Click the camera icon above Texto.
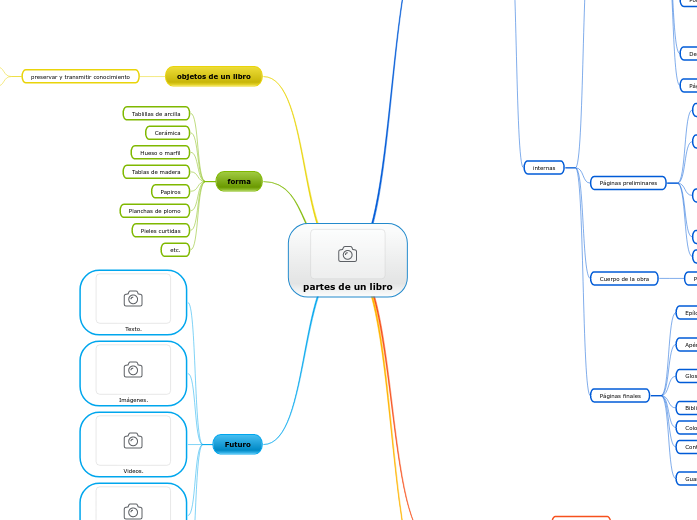This screenshot has width=697, height=520. [x=133, y=299]
